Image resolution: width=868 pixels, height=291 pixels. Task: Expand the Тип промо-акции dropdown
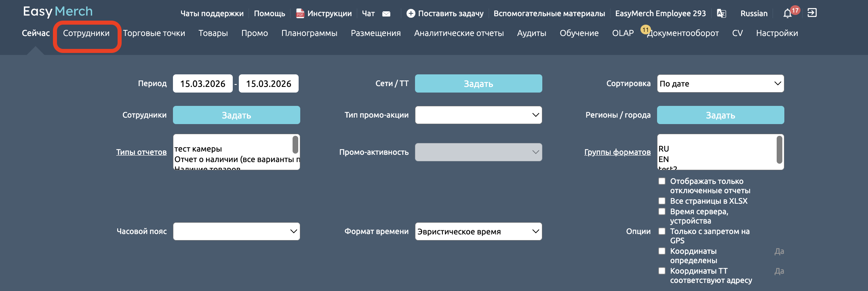(478, 115)
